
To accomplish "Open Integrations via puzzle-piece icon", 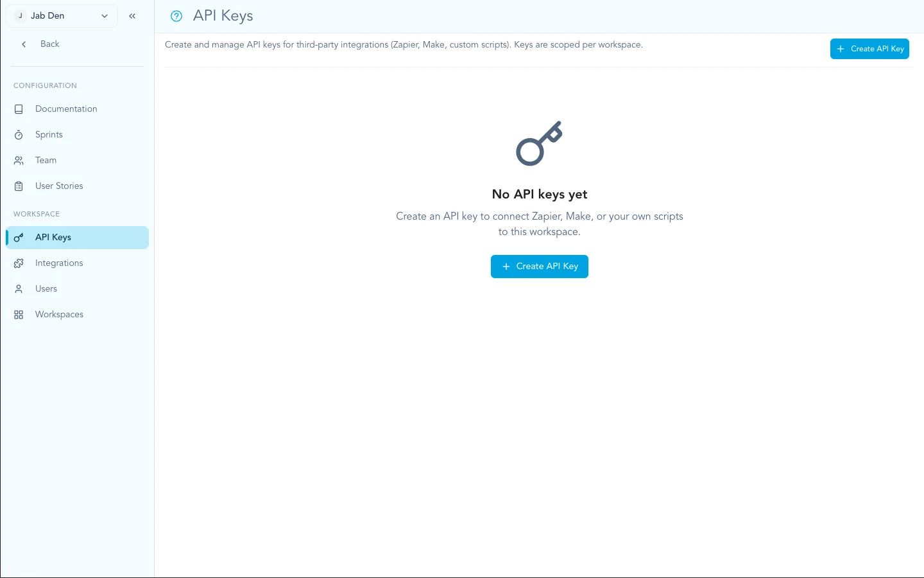I will point(19,263).
